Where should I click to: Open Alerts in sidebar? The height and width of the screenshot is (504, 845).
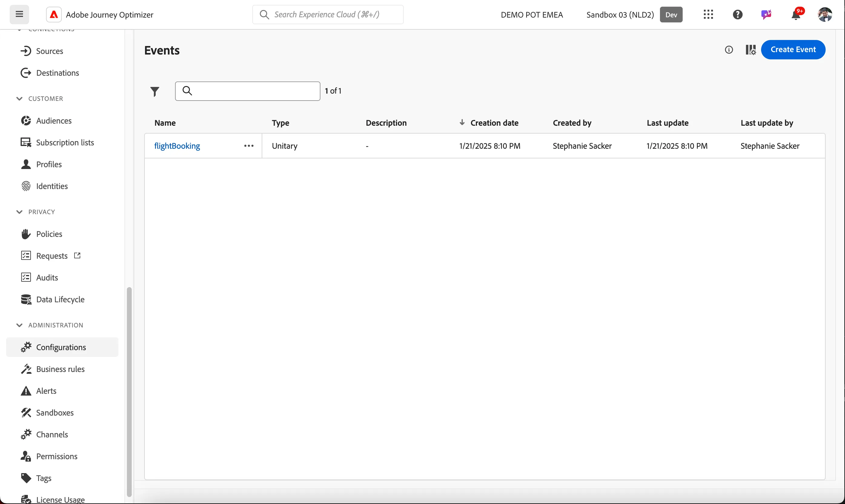38,390
